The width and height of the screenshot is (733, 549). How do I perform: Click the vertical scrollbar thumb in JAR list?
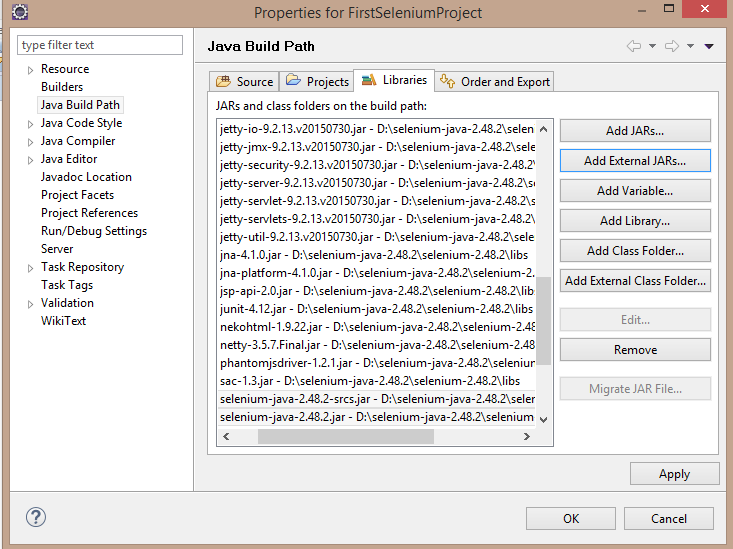[543, 320]
